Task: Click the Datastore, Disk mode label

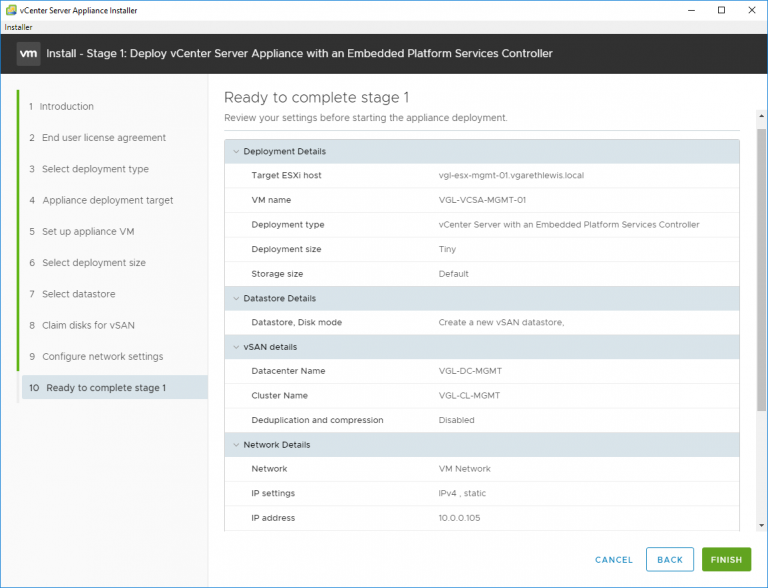Action: click(296, 322)
